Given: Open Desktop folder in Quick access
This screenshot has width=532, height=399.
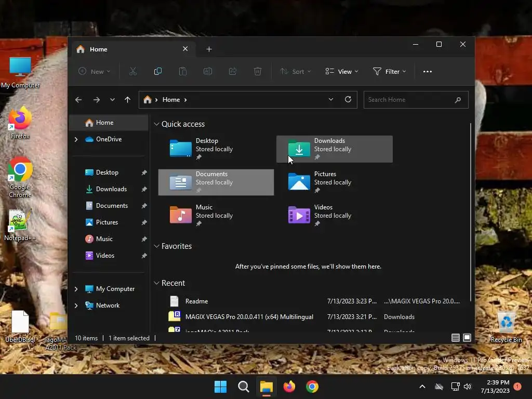Looking at the screenshot, I should (216, 149).
